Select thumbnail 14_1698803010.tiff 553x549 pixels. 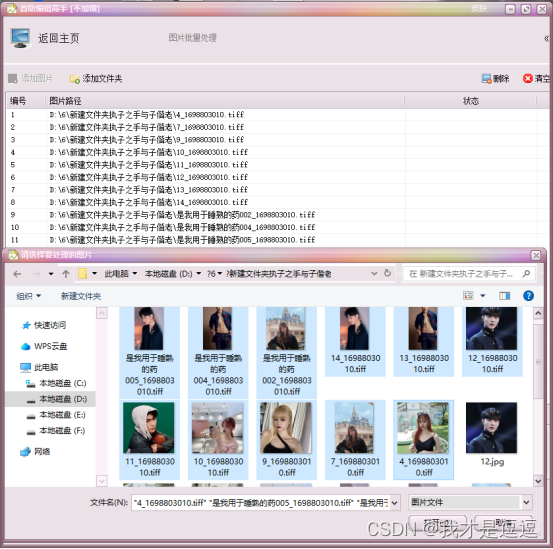point(355,341)
